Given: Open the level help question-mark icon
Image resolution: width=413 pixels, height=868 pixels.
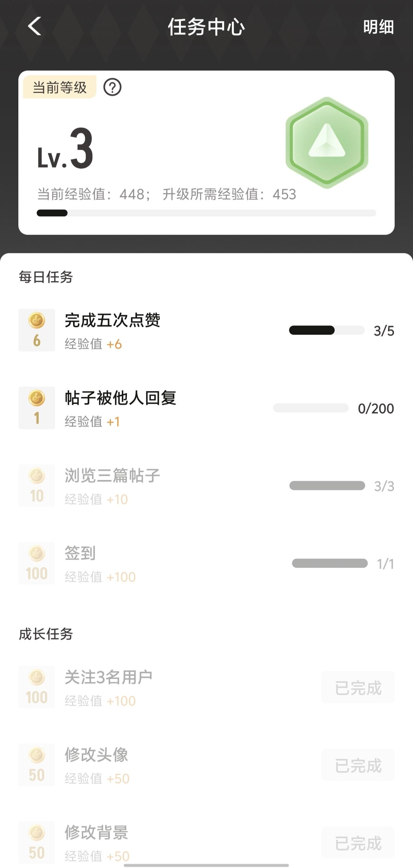Looking at the screenshot, I should tap(112, 87).
